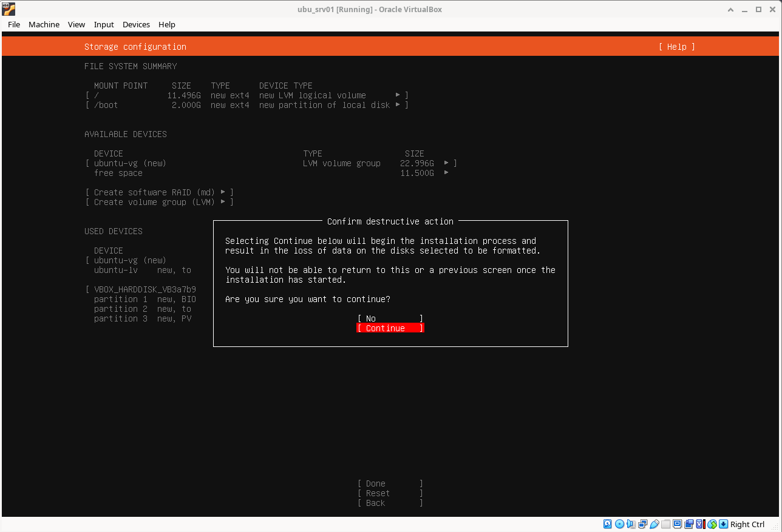
Task: Click the Help button in orange header
Action: click(x=676, y=47)
